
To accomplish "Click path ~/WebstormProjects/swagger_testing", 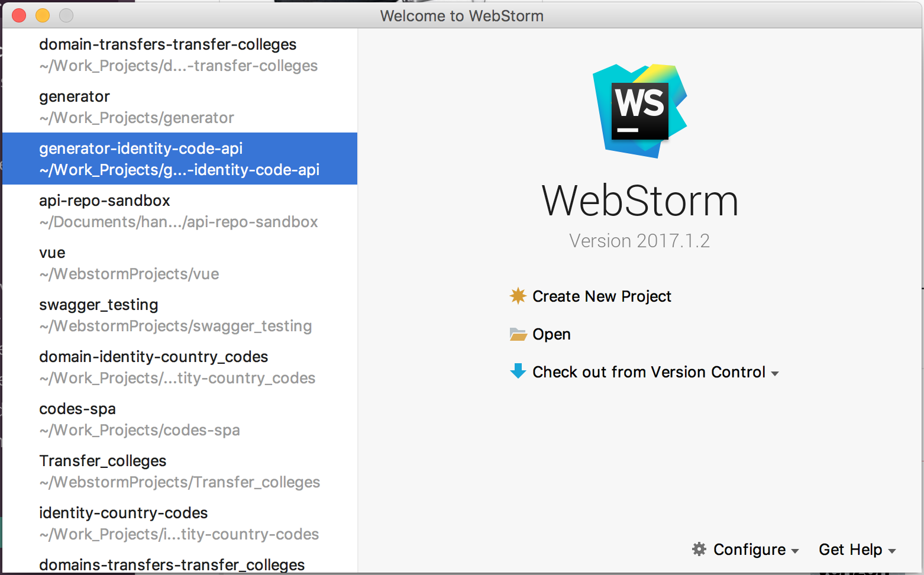I will [175, 326].
